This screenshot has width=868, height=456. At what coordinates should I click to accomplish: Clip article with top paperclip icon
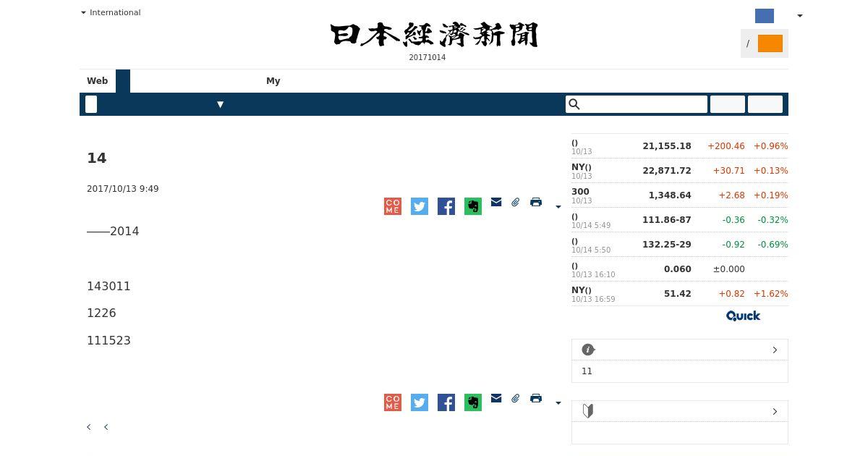coord(516,202)
